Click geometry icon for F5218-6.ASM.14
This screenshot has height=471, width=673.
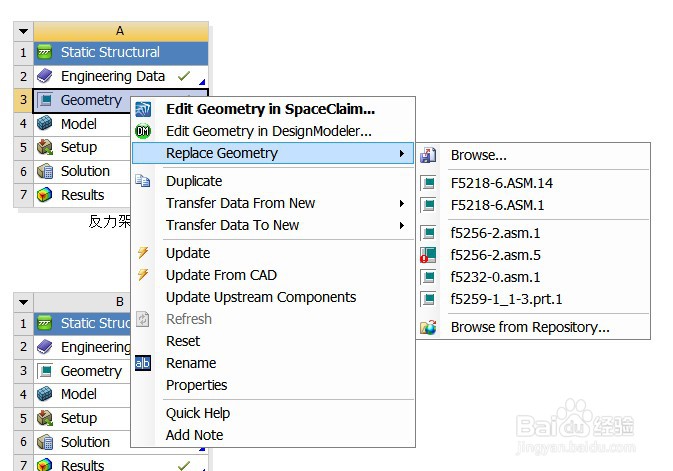(x=428, y=183)
